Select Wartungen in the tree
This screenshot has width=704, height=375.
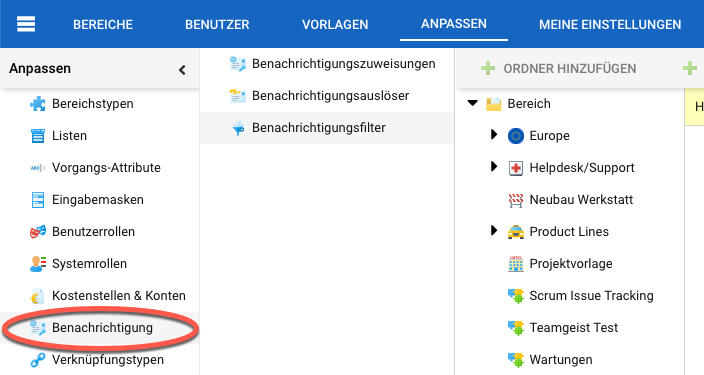pyautogui.click(x=561, y=360)
